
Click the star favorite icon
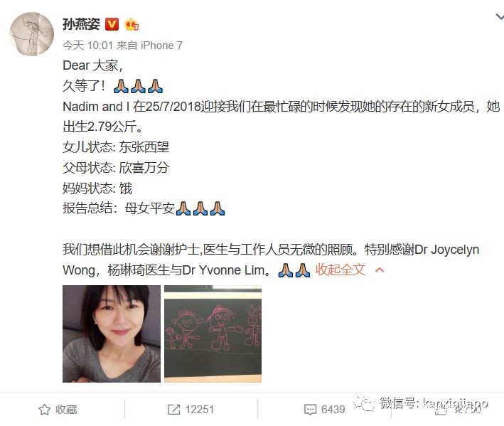(x=44, y=409)
